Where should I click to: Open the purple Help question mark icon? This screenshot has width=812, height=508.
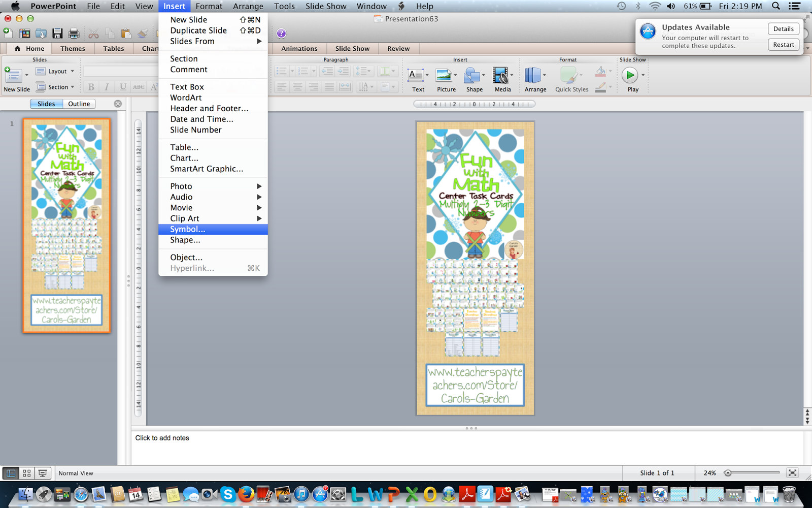coord(281,34)
